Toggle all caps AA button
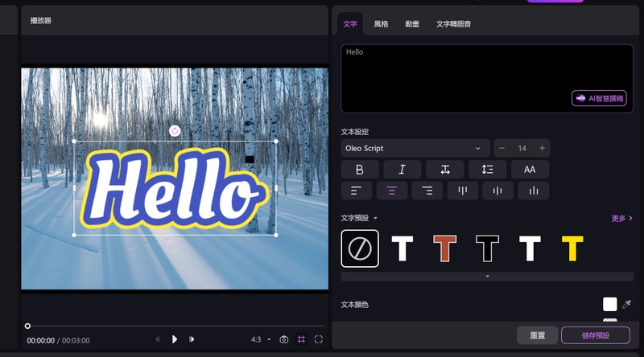This screenshot has height=357, width=644. click(530, 170)
